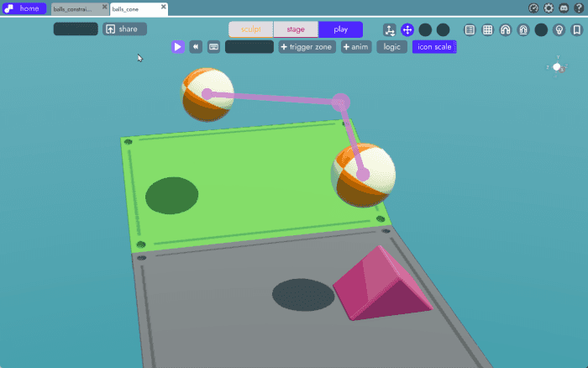
Task: Switch to the sculpt mode tab
Action: (251, 29)
